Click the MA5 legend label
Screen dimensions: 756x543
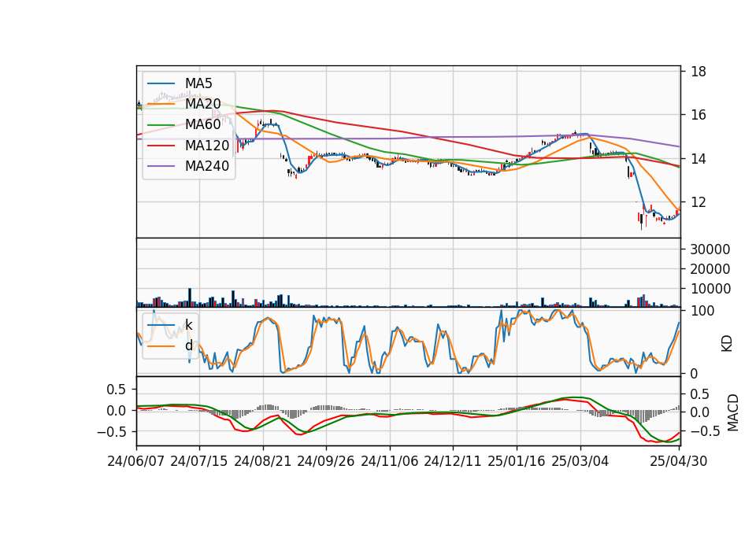pos(198,83)
